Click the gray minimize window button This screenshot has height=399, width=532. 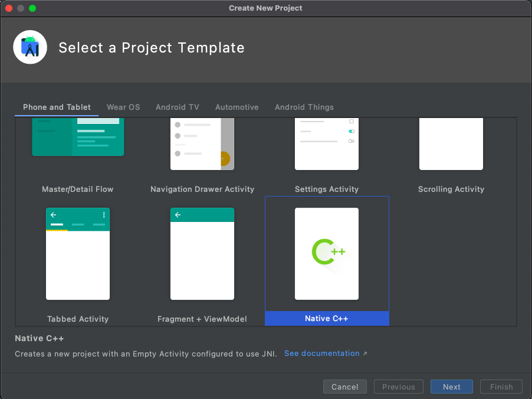point(21,8)
